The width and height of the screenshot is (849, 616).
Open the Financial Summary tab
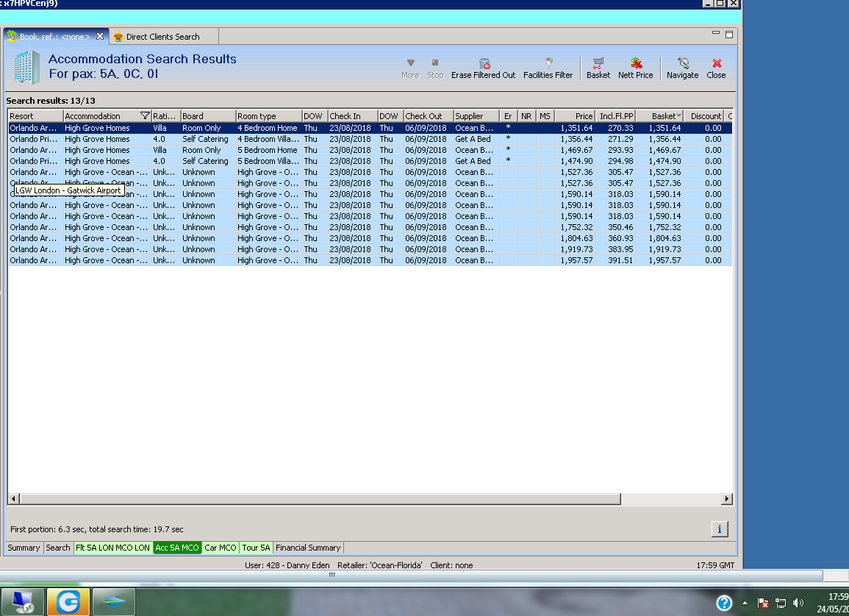pos(308,548)
